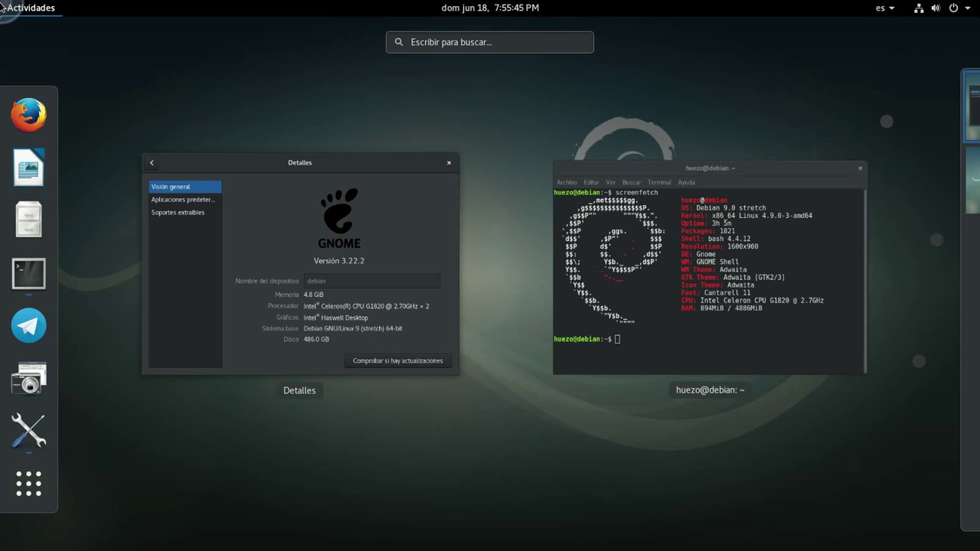The width and height of the screenshot is (980, 551).
Task: Select the Aplicaciones predeterminadas section
Action: pyautogui.click(x=182, y=199)
